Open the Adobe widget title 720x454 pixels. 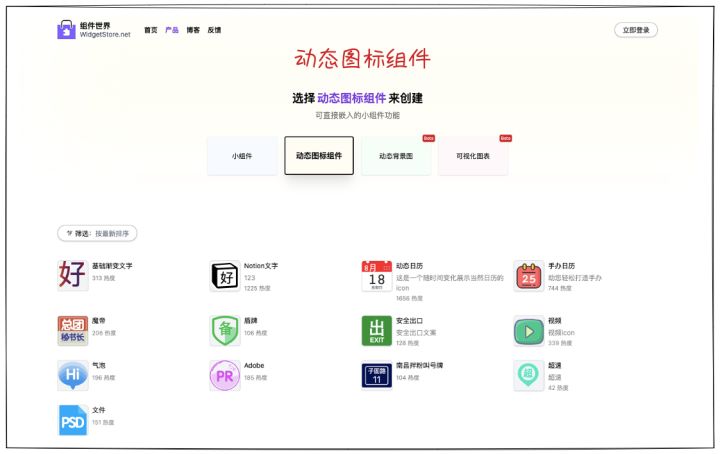coord(254,365)
